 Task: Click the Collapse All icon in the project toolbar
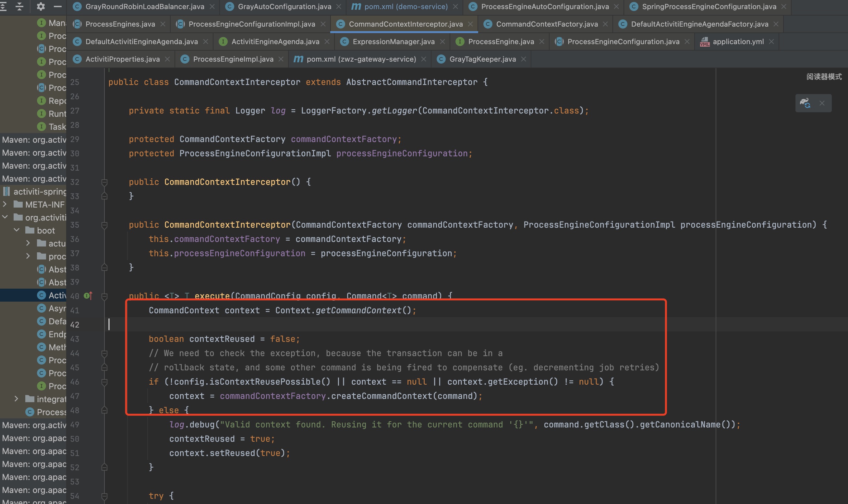[x=20, y=7]
